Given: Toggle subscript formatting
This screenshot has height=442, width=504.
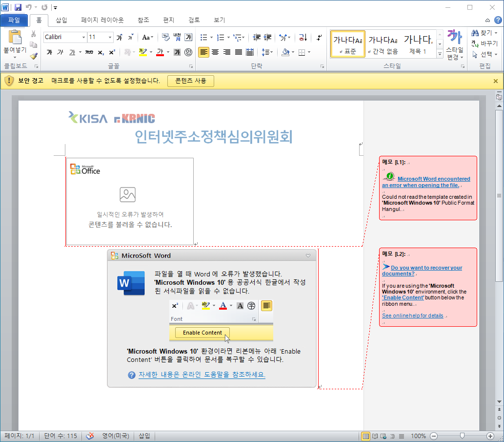Looking at the screenshot, I should click(x=101, y=52).
